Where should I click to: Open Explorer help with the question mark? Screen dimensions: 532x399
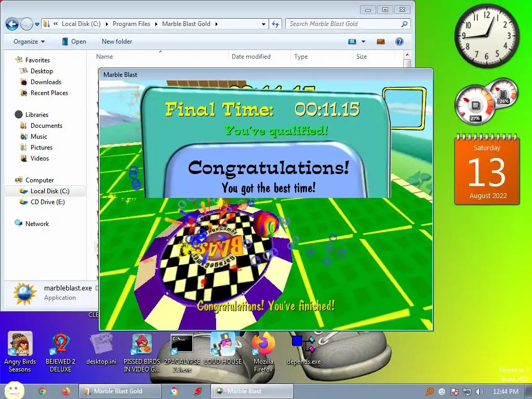400,42
